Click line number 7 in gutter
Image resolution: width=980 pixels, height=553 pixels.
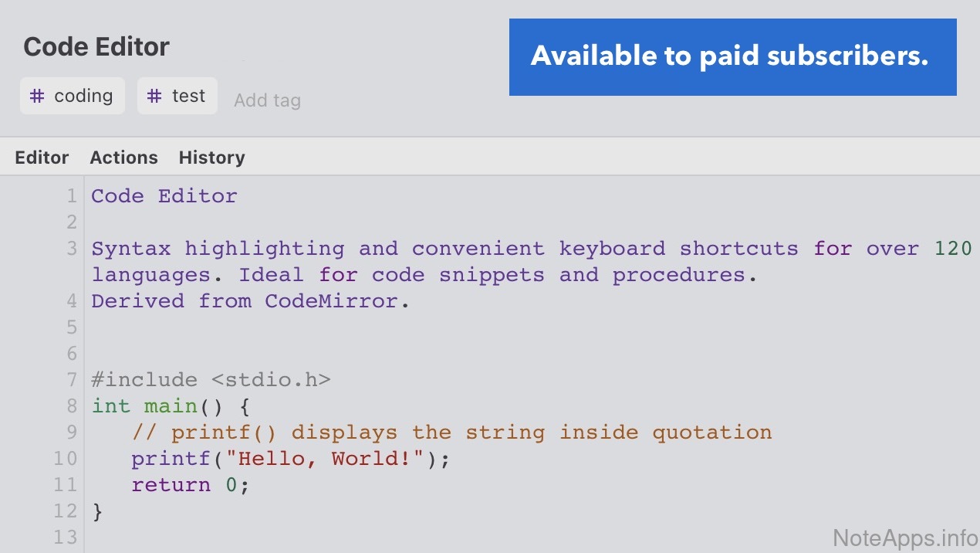click(x=71, y=380)
